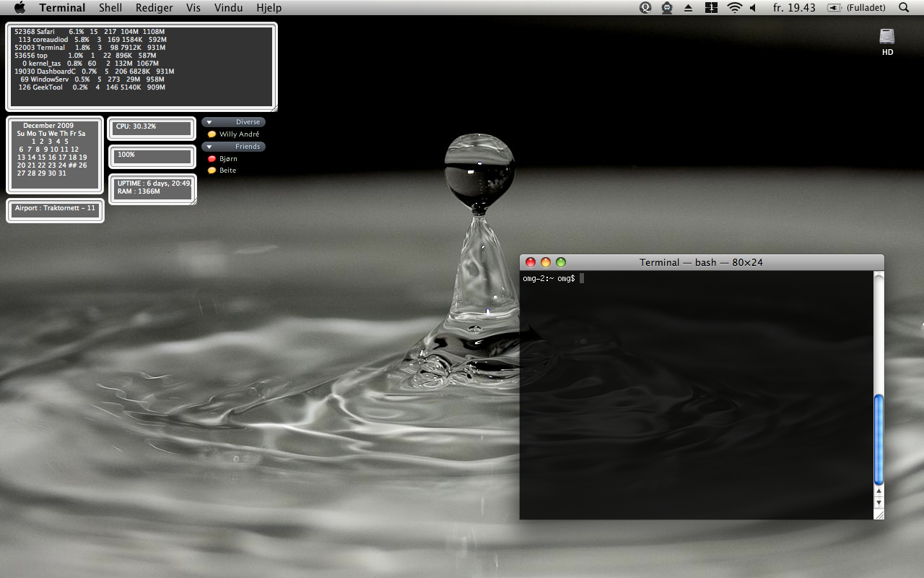Click the GeekTool row in process list
Screen dimensions: 924x578
(x=92, y=87)
